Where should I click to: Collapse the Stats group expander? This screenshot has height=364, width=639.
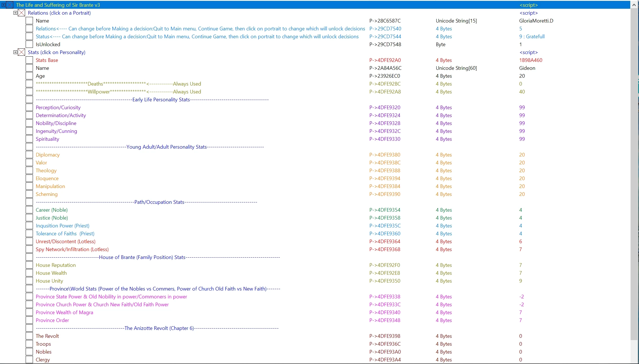pyautogui.click(x=15, y=52)
